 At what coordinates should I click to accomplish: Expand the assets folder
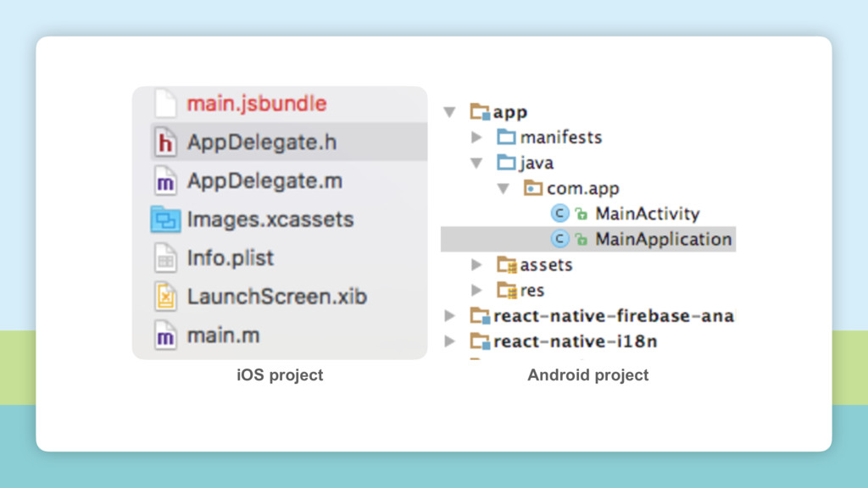click(476, 264)
